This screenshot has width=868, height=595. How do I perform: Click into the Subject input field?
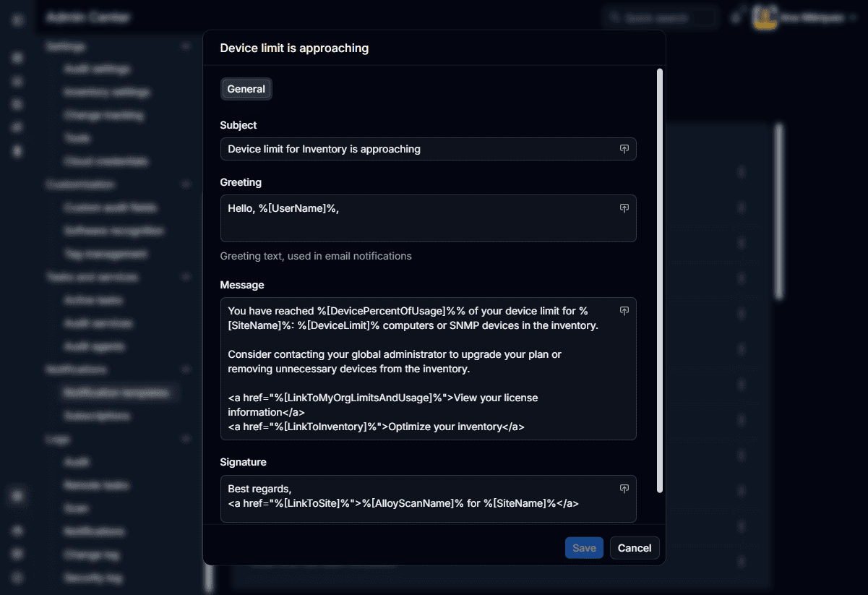tap(428, 149)
